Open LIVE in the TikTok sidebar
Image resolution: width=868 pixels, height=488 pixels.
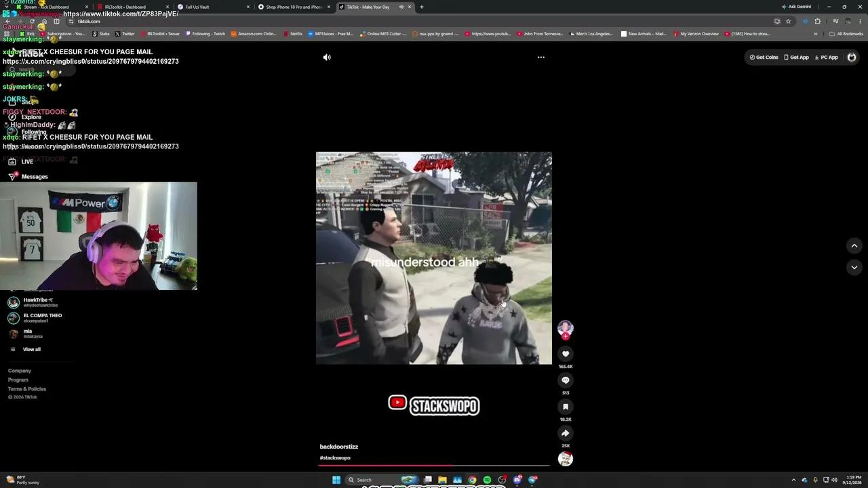click(20, 162)
